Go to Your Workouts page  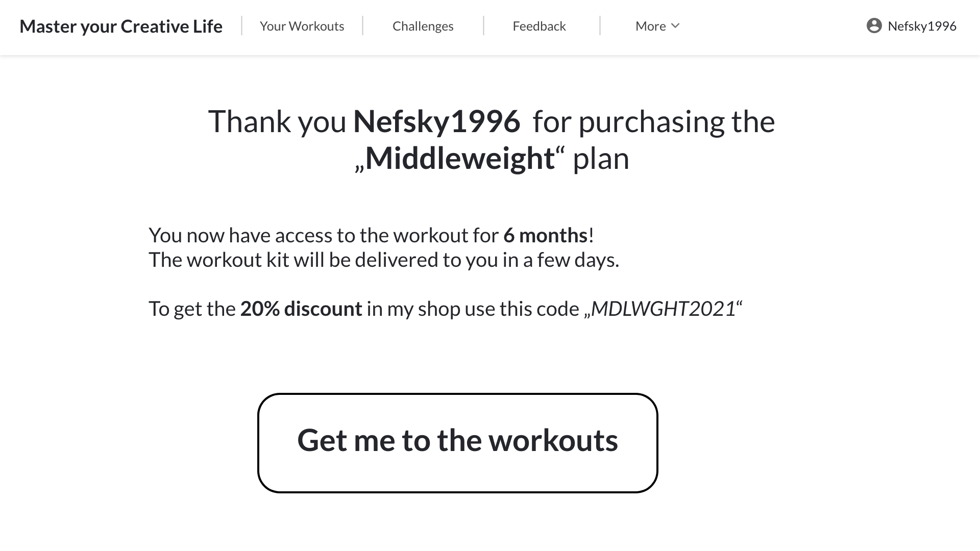pyautogui.click(x=302, y=26)
